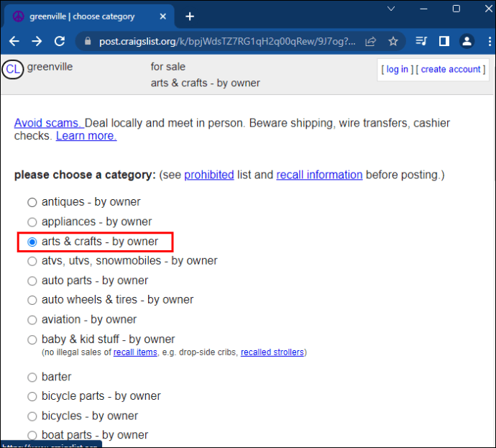
Task: Click header 'arts & crafts - by owner' text
Action: 206,83
